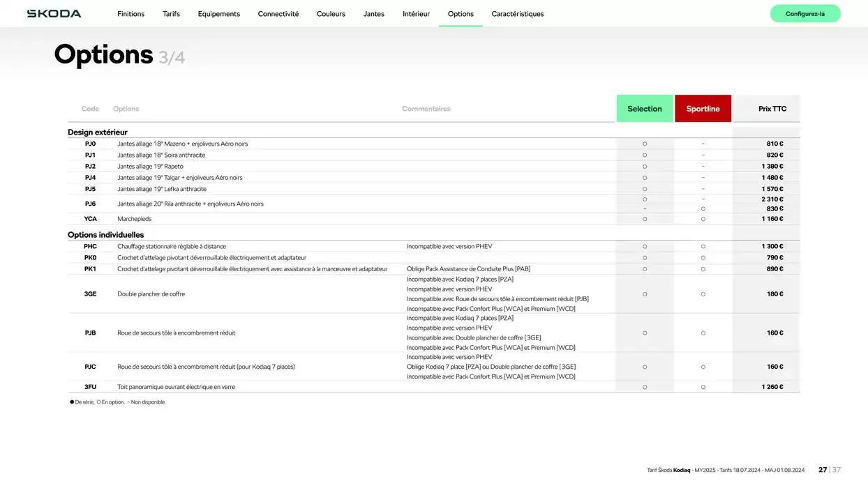Select the Selection circle for YCA Marchepieds
This screenshot has width=868, height=488.
click(x=644, y=219)
